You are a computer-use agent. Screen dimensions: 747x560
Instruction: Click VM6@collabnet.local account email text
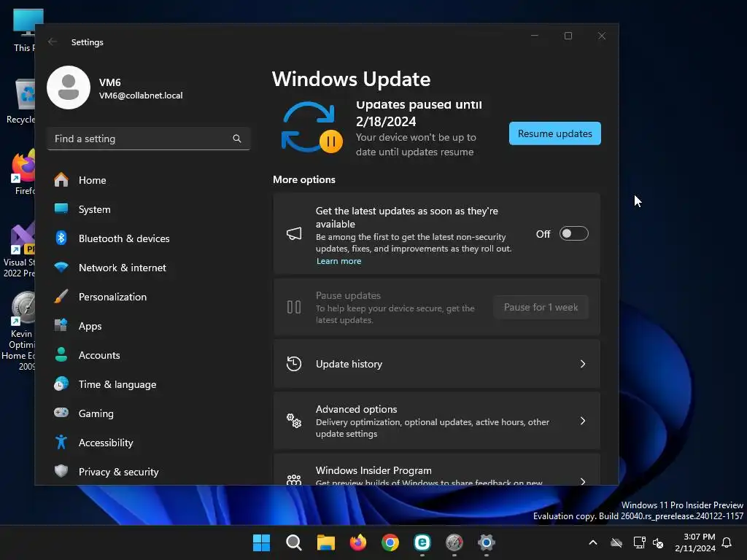click(141, 96)
